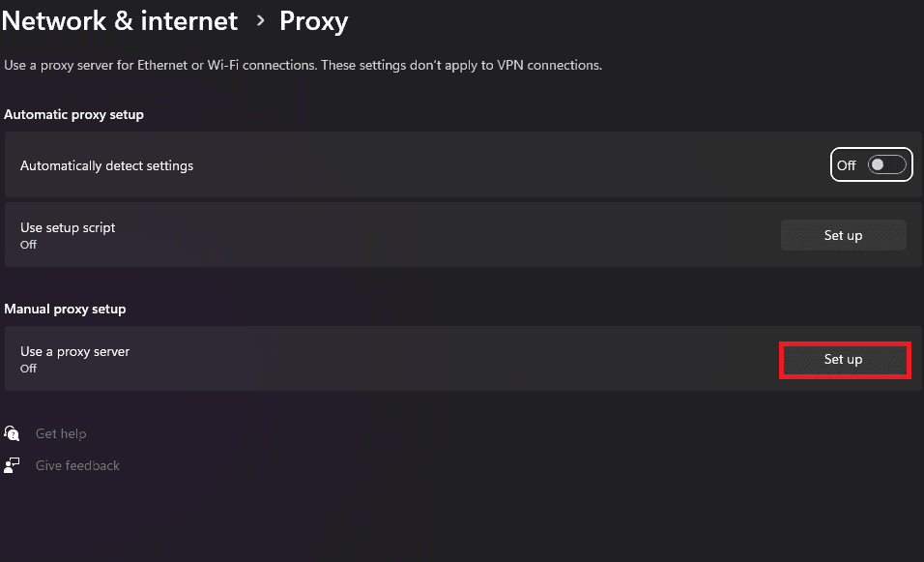Image resolution: width=924 pixels, height=562 pixels.
Task: Open the Give feedback link
Action: pos(76,465)
